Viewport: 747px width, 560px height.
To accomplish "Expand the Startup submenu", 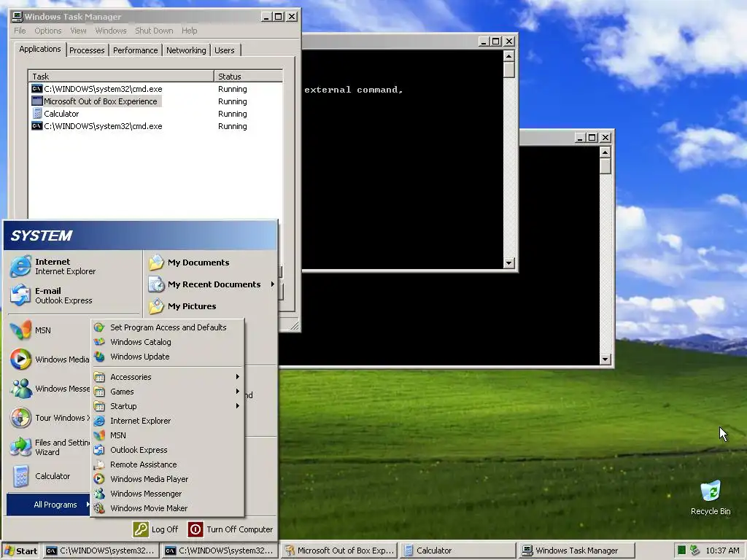I will click(x=168, y=406).
